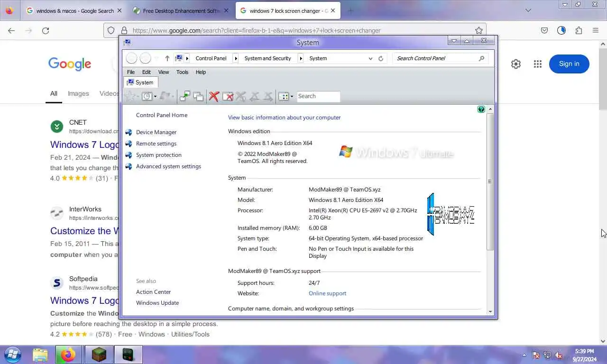
Task: Click the muted volume tray icon
Action: 558,355
